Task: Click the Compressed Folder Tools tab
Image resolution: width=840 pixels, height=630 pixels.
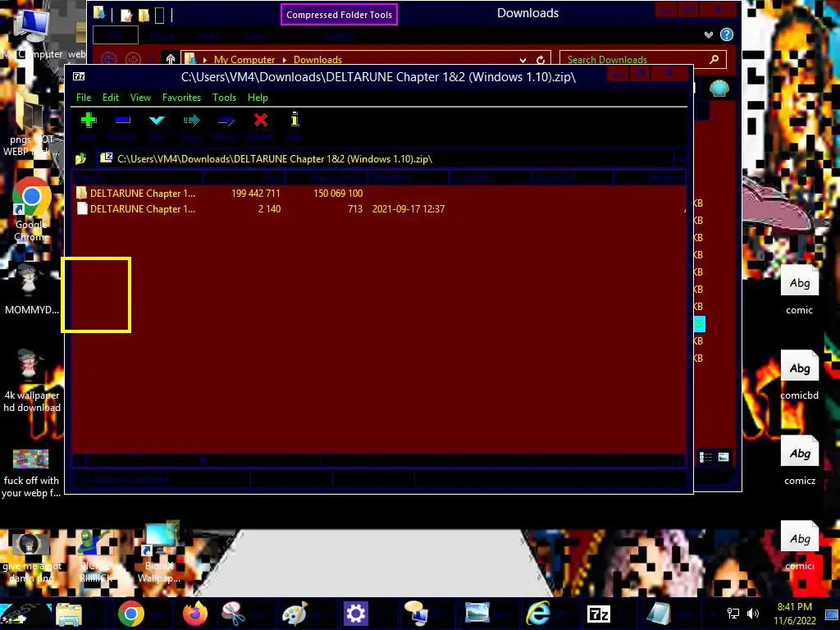Action: point(339,15)
